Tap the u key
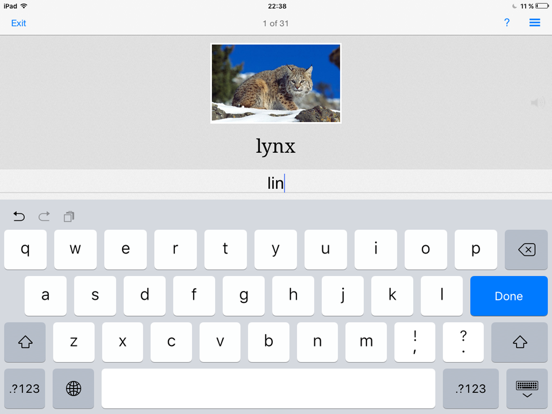Screen dimensions: 552x414 (x=326, y=250)
